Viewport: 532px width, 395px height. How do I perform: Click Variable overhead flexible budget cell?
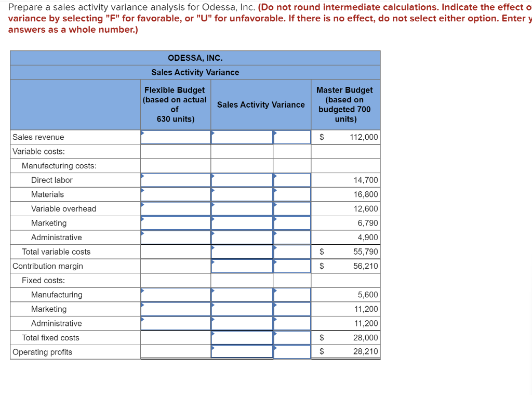click(x=176, y=209)
